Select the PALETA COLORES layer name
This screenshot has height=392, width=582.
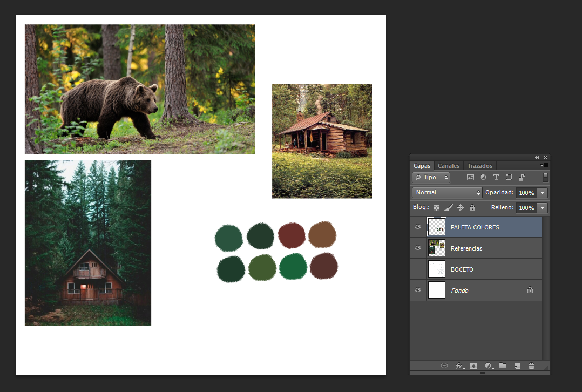coord(475,227)
